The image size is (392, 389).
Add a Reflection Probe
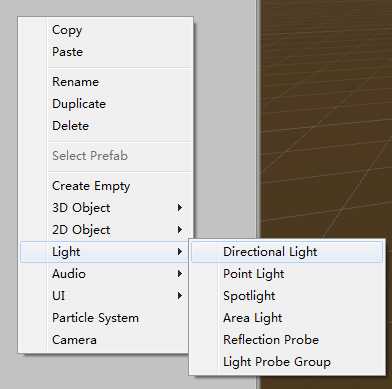tap(287, 340)
